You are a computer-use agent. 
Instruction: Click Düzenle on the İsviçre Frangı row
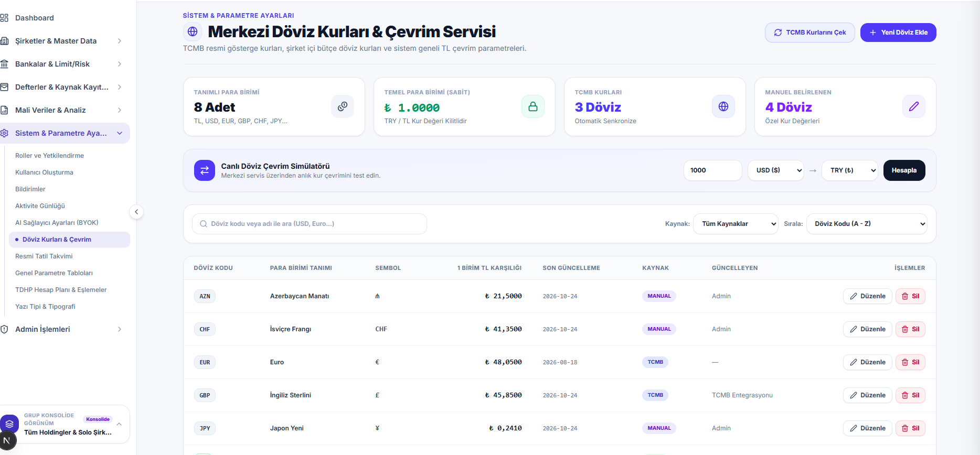(x=868, y=329)
